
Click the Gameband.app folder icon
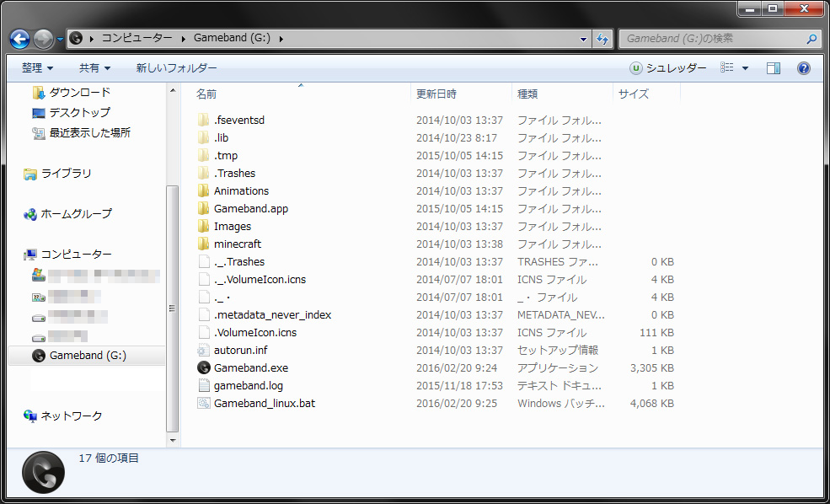pyautogui.click(x=203, y=208)
